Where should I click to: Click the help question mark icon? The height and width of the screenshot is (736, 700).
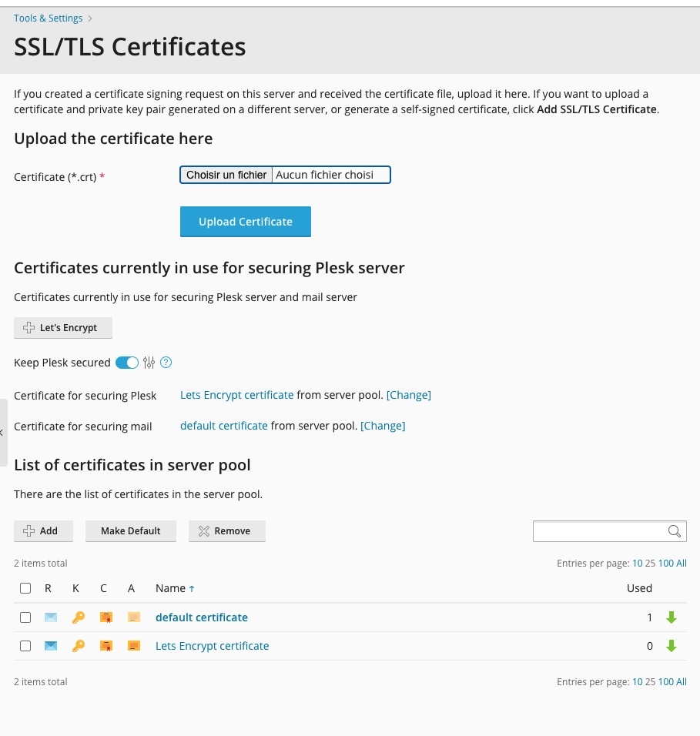pyautogui.click(x=166, y=363)
